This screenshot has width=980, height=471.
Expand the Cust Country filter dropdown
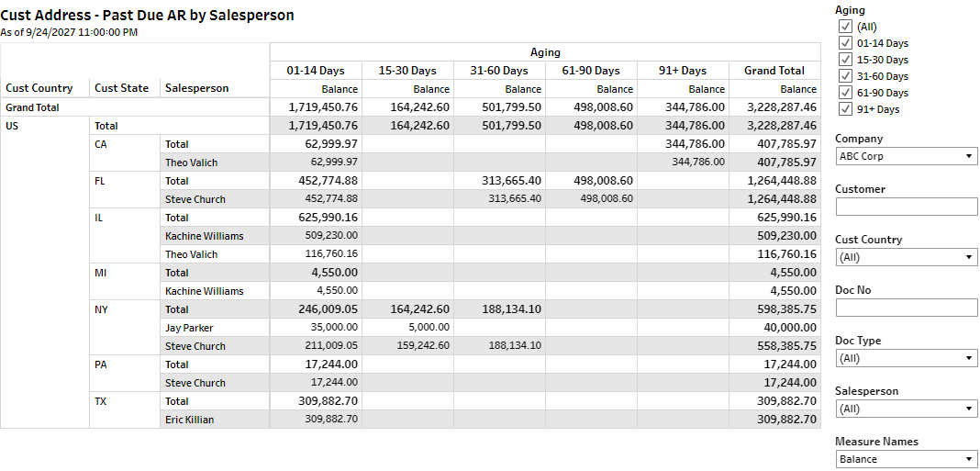906,257
